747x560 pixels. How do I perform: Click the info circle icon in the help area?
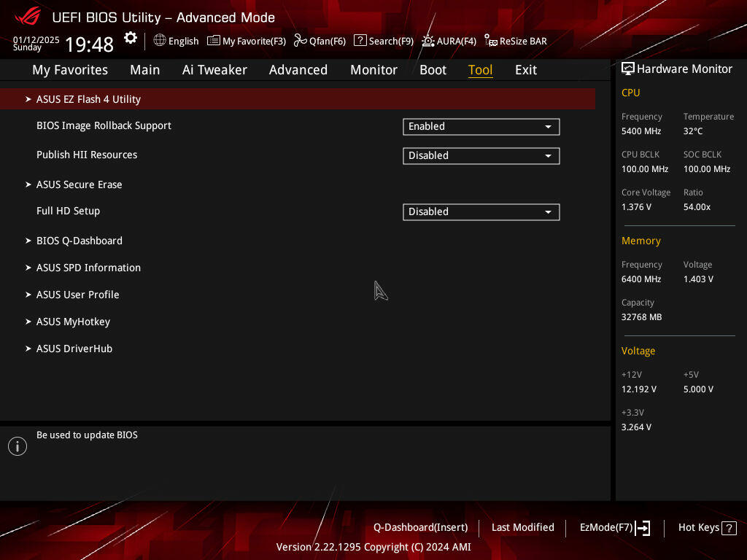[x=18, y=446]
